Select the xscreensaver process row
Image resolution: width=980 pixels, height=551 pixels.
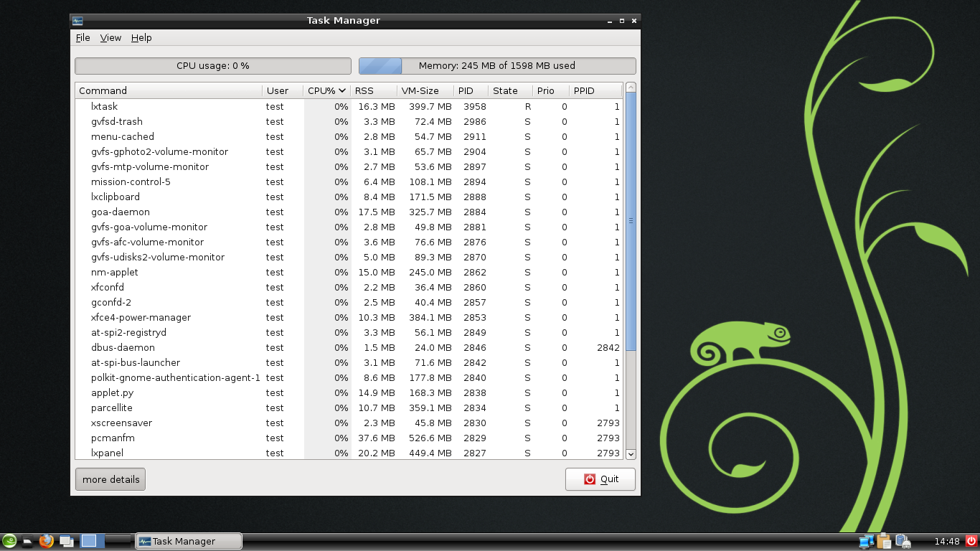pos(349,423)
